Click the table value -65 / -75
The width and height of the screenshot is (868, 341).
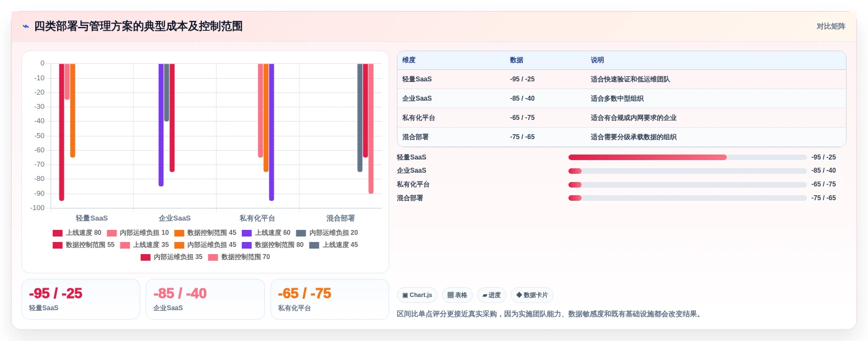[x=522, y=118]
